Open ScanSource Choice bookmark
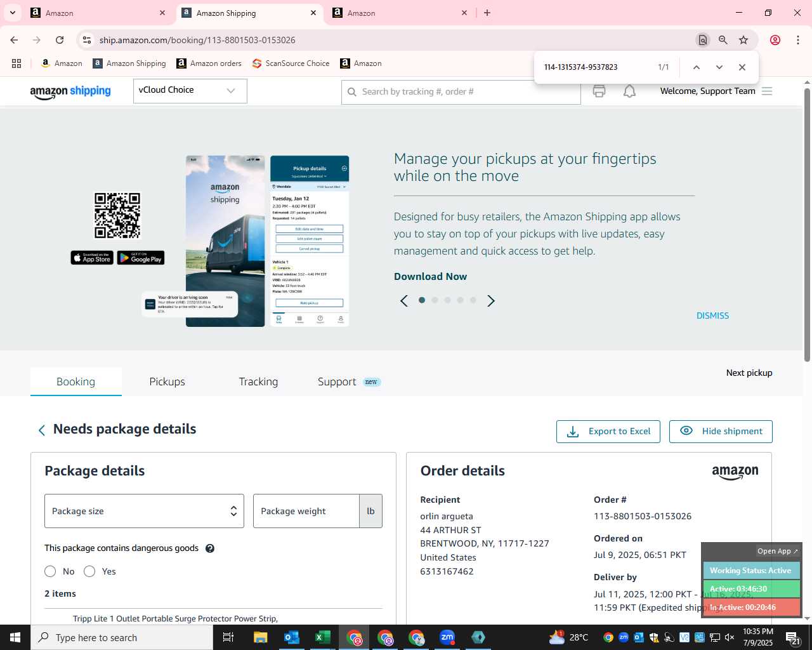This screenshot has height=650, width=812. click(x=291, y=63)
